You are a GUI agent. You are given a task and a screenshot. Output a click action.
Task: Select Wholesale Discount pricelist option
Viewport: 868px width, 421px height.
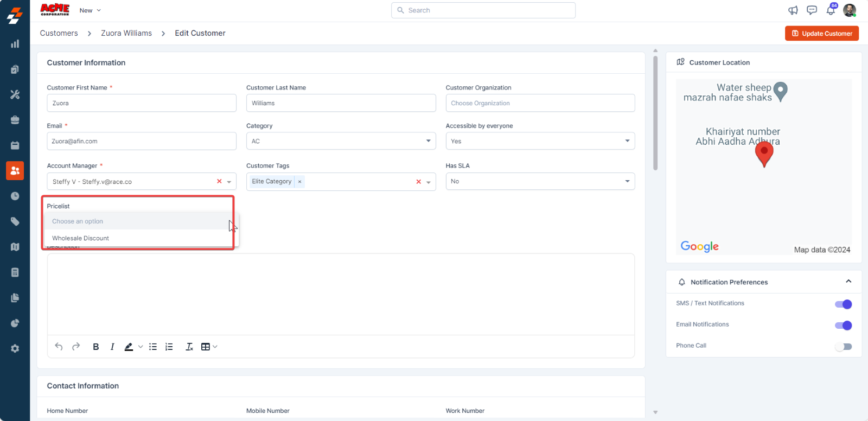(x=81, y=238)
